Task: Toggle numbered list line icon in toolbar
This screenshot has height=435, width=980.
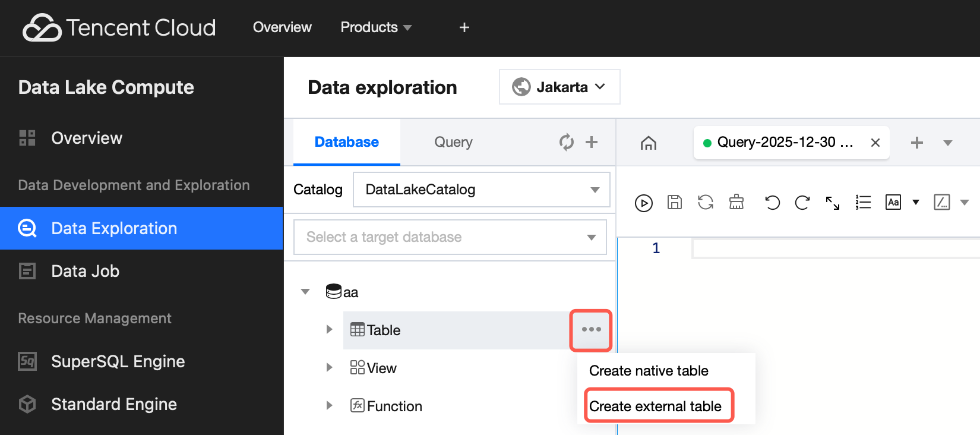Action: click(x=862, y=203)
